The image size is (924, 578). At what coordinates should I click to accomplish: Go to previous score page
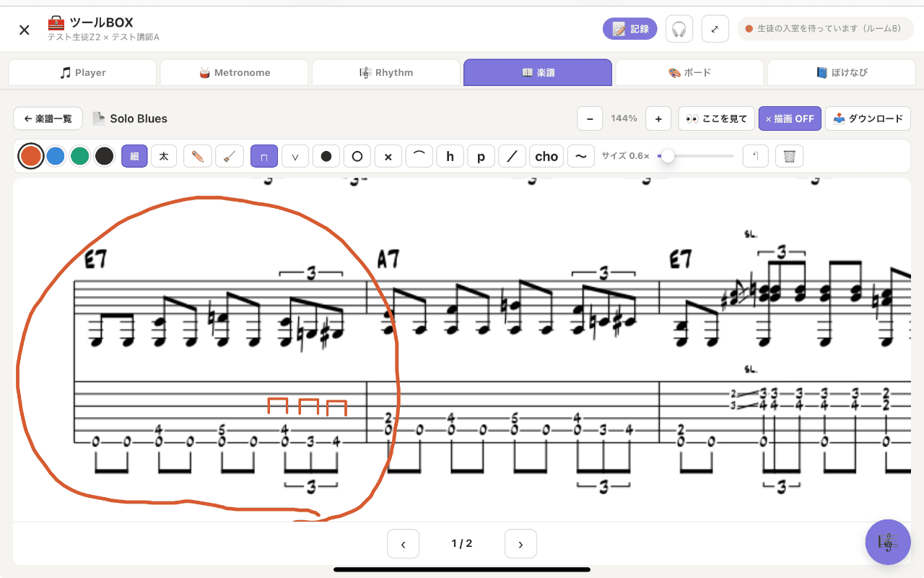403,544
